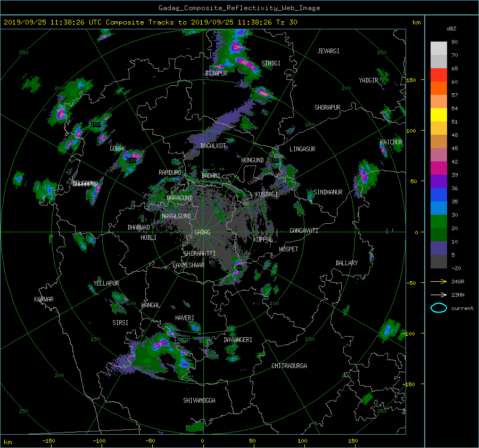Click the cyan current ellipse legend icon
This screenshot has width=479, height=448.
[x=439, y=308]
